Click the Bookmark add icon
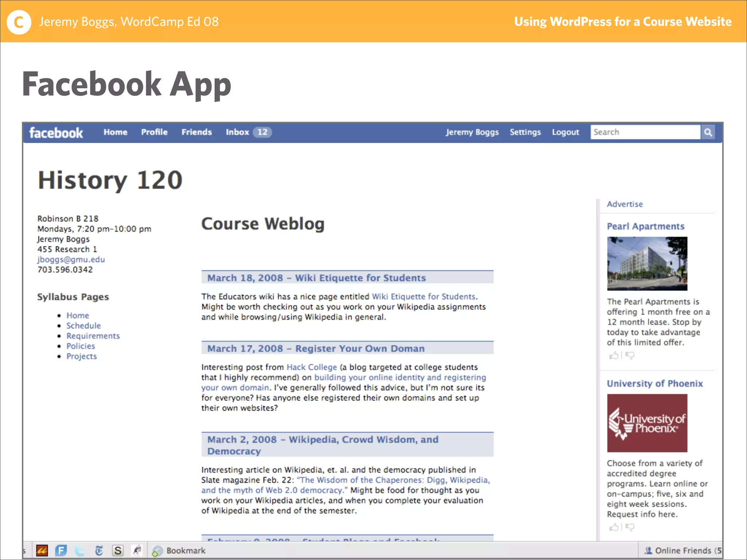This screenshot has height=560, width=747. (157, 551)
